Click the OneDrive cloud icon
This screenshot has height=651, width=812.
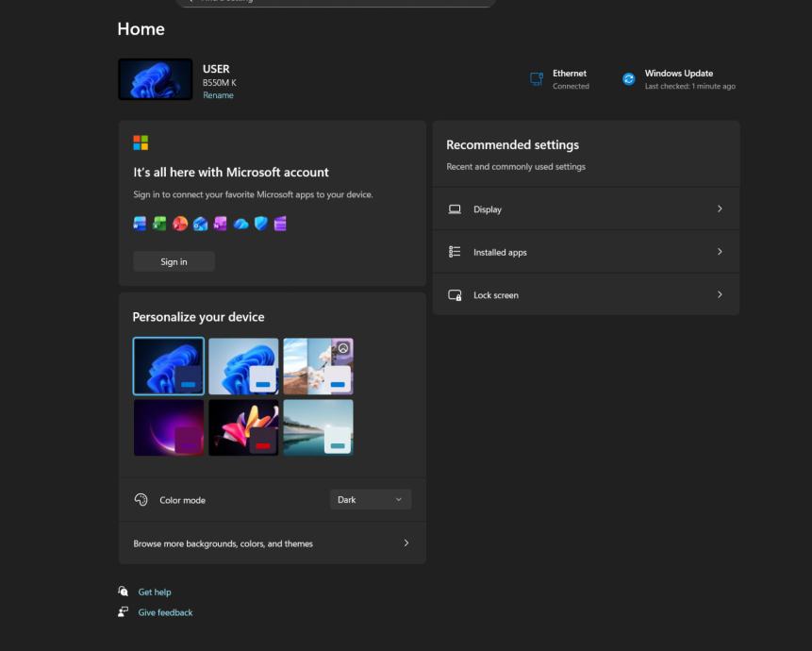coord(240,224)
